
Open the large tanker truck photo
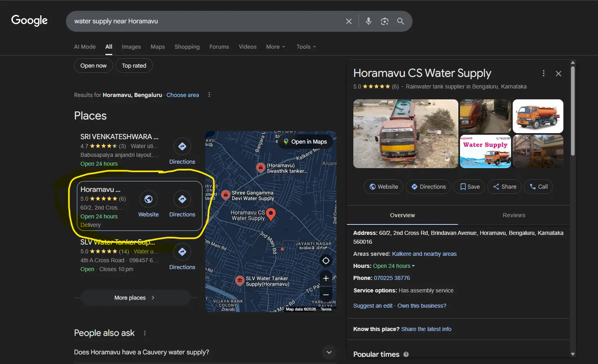pos(406,134)
